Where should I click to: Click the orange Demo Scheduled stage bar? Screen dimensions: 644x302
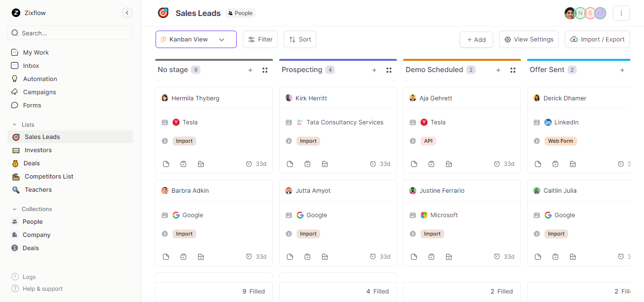(462, 60)
